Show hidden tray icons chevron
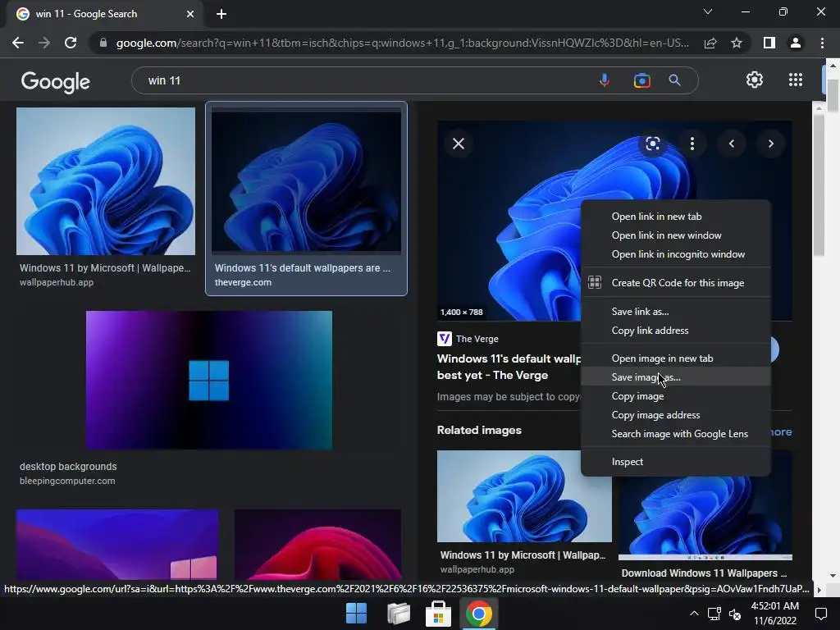Image resolution: width=840 pixels, height=630 pixels. (694, 614)
